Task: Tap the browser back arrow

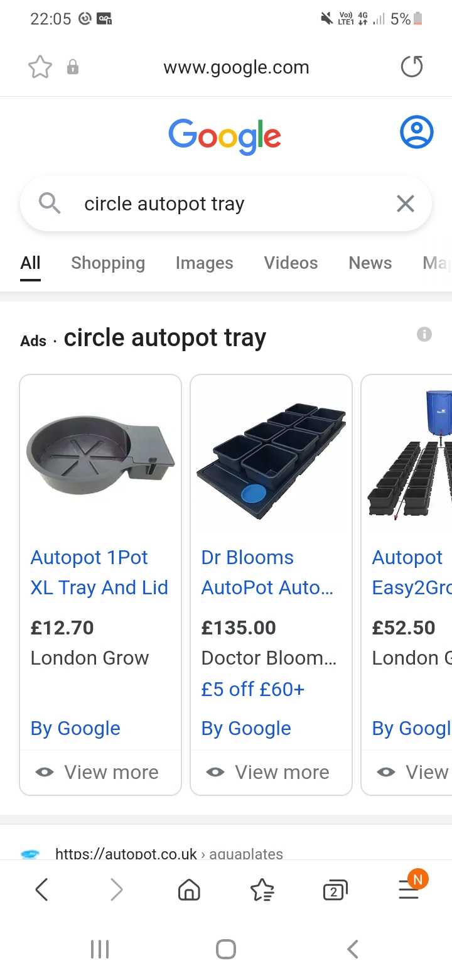Action: tap(42, 890)
